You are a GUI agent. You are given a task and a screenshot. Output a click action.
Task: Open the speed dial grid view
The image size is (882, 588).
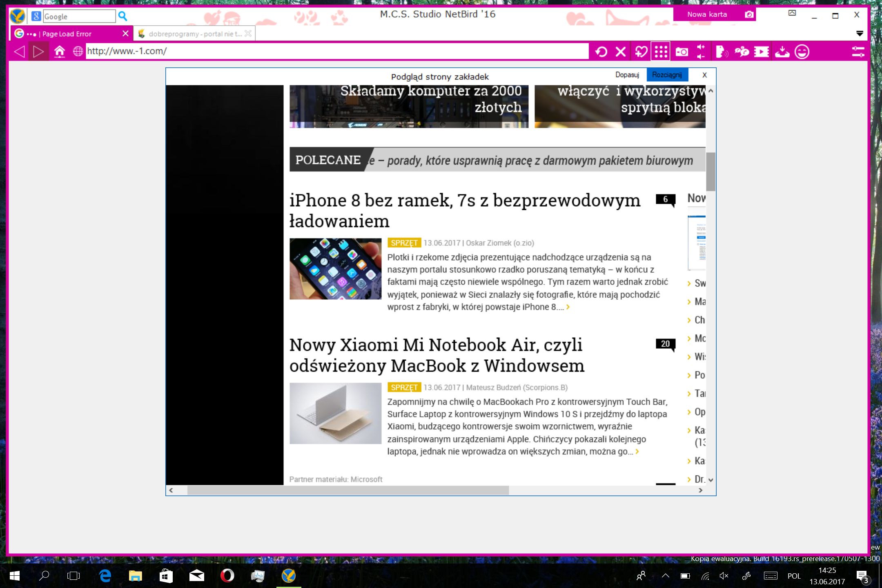coord(660,51)
